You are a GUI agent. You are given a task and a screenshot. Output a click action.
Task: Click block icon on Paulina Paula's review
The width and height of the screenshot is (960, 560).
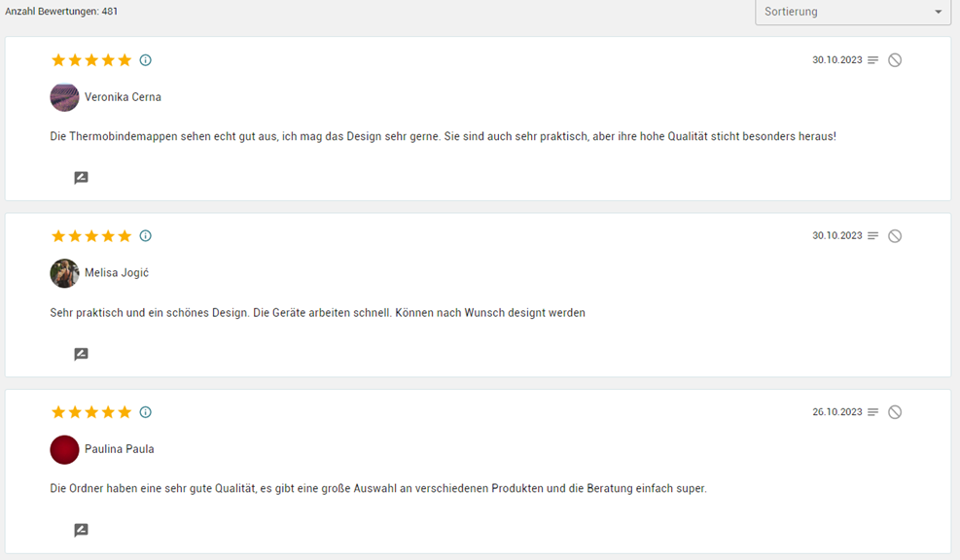tap(895, 412)
